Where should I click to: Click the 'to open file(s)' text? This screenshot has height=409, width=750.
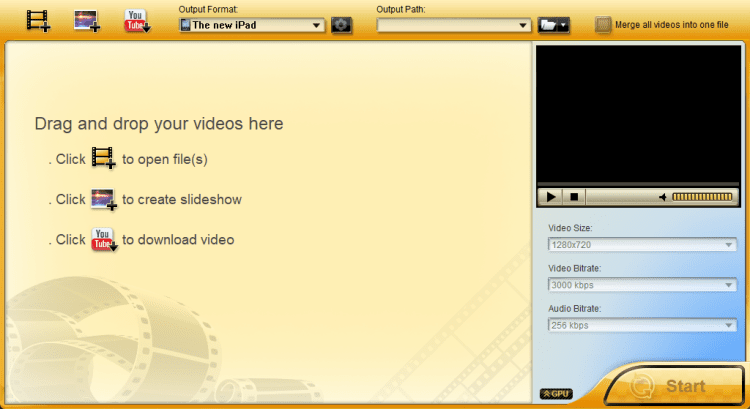coord(165,159)
